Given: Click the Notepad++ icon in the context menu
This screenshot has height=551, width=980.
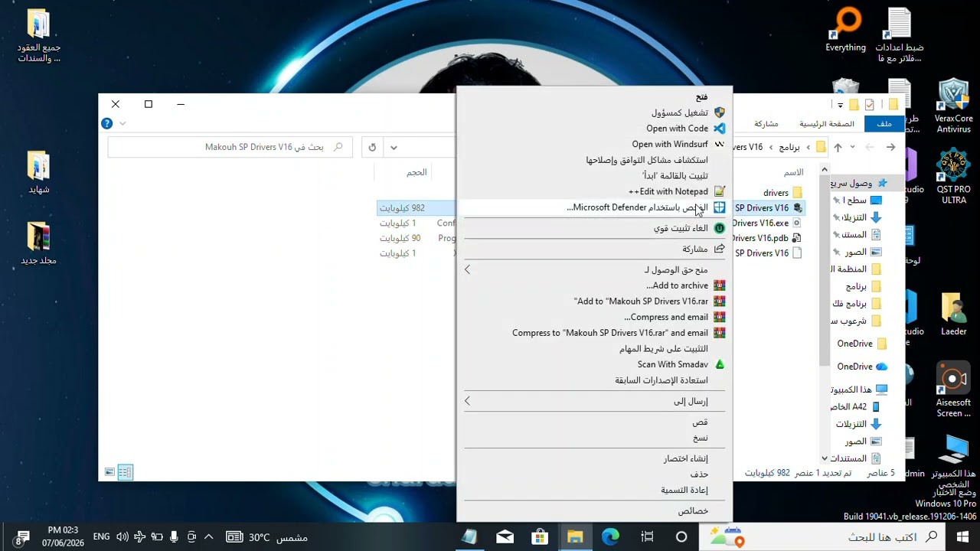Looking at the screenshot, I should tap(719, 191).
